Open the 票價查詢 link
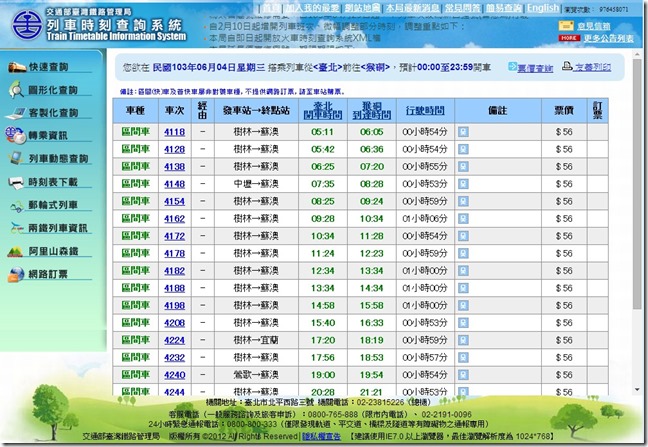 [x=535, y=68]
